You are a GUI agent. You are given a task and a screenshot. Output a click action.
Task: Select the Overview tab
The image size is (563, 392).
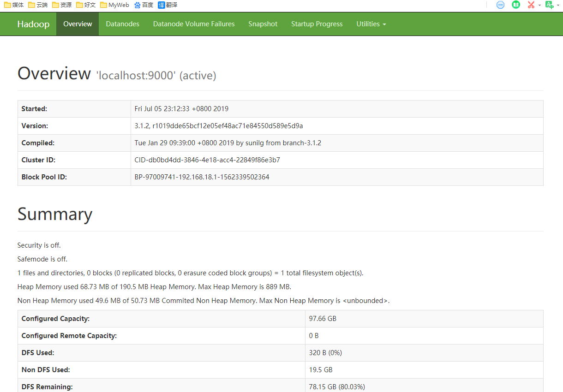[78, 24]
